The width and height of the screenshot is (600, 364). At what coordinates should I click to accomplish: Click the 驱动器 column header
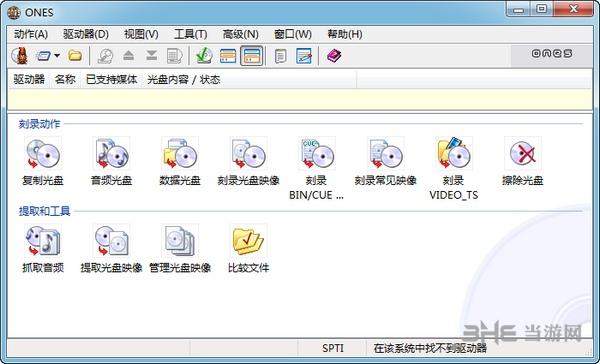coord(29,79)
